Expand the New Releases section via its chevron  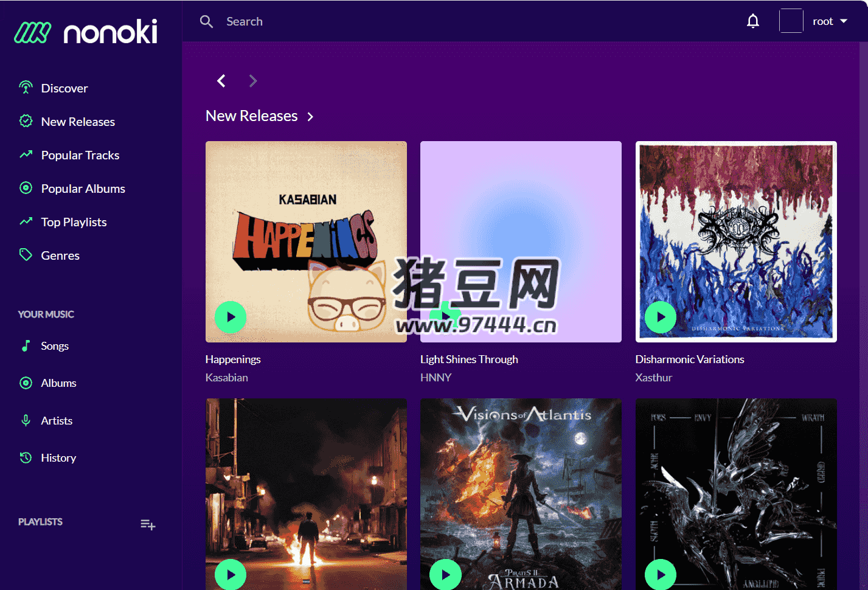(x=310, y=116)
